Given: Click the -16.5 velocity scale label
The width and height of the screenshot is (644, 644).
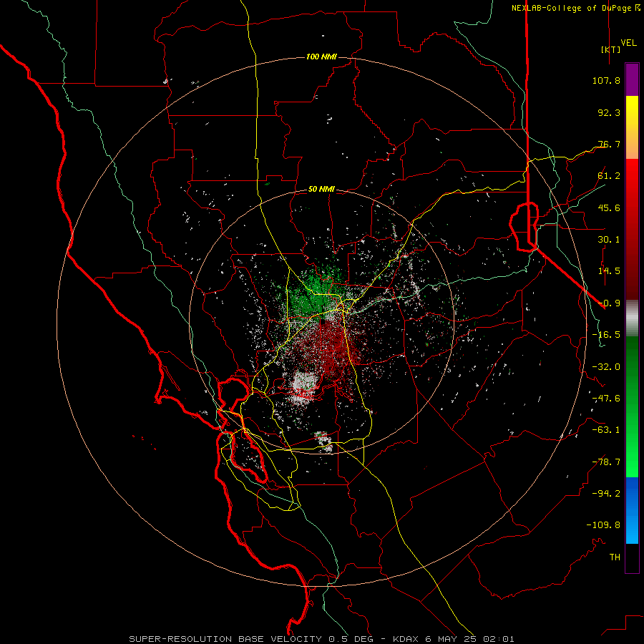Looking at the screenshot, I should (x=606, y=335).
